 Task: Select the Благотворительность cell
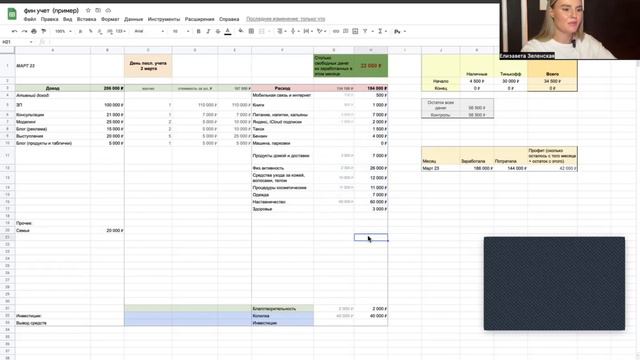click(x=282, y=309)
